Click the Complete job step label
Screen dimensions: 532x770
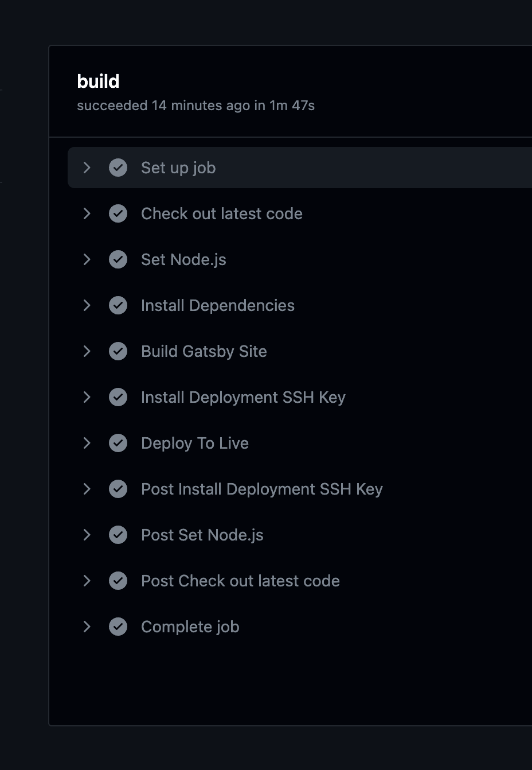(190, 627)
